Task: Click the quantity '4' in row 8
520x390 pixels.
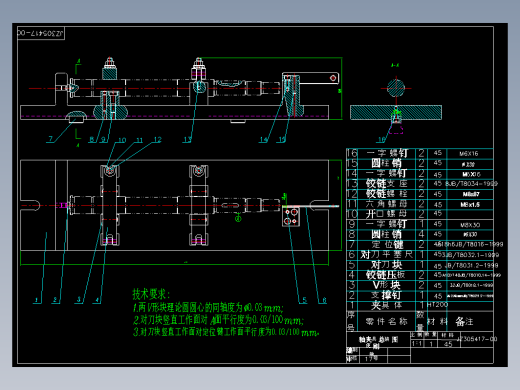Action: click(x=421, y=234)
